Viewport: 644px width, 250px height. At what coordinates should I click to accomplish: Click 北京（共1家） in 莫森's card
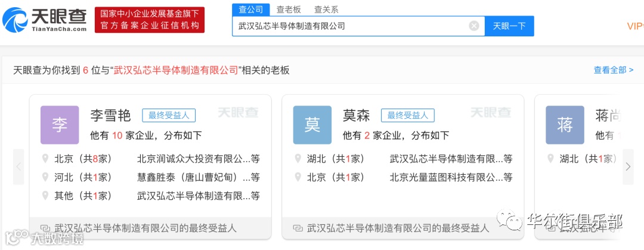(x=336, y=177)
